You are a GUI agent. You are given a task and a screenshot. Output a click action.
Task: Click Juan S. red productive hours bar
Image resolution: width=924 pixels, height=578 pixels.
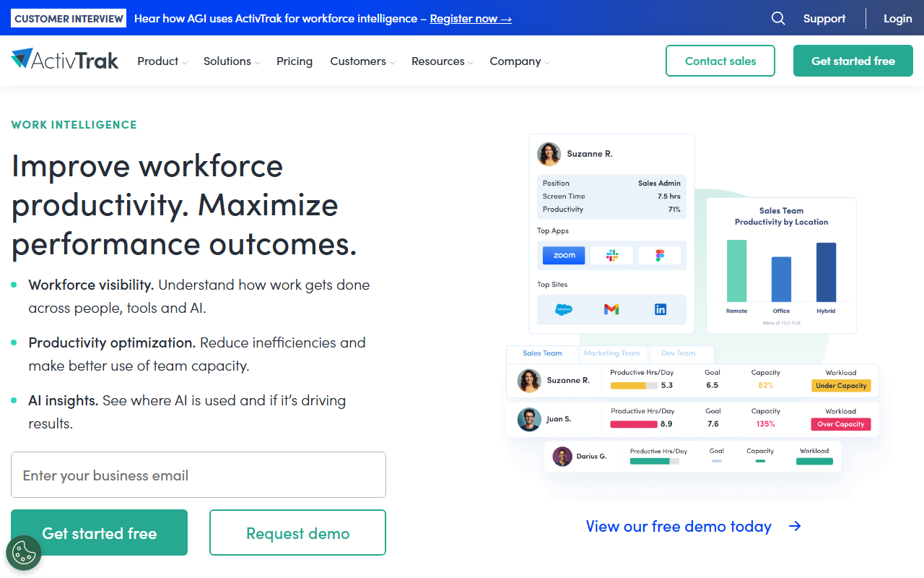point(634,424)
